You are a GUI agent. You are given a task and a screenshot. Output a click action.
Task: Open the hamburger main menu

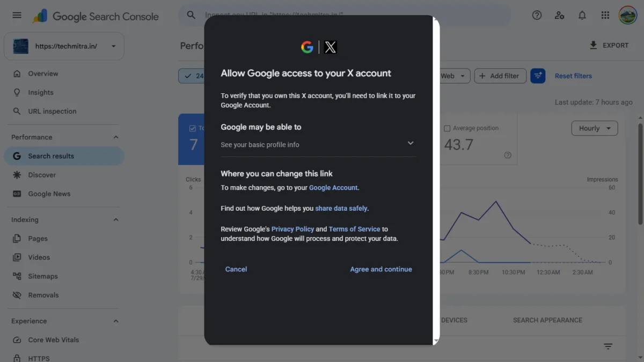(17, 15)
